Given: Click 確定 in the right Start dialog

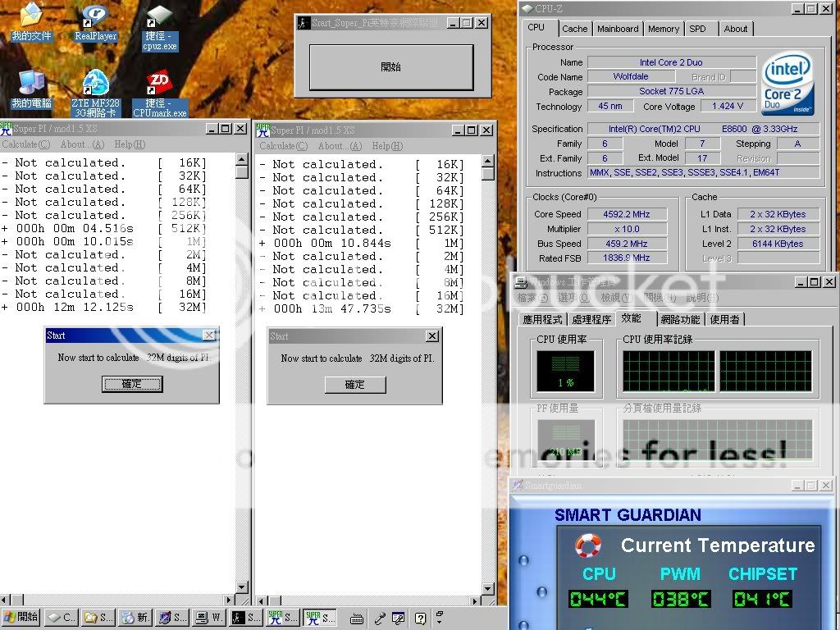Looking at the screenshot, I should pos(354,385).
